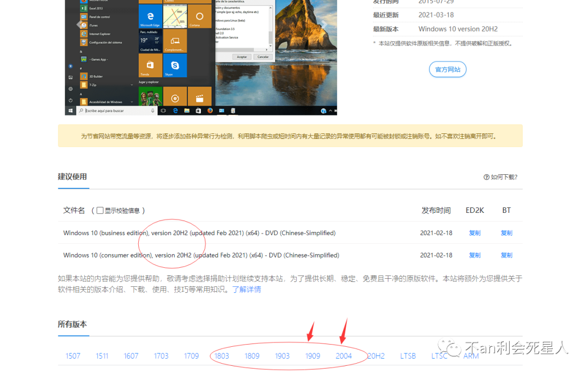The width and height of the screenshot is (588, 374).
Task: Click the 2021-02-18 date in consumer row
Action: [436, 255]
